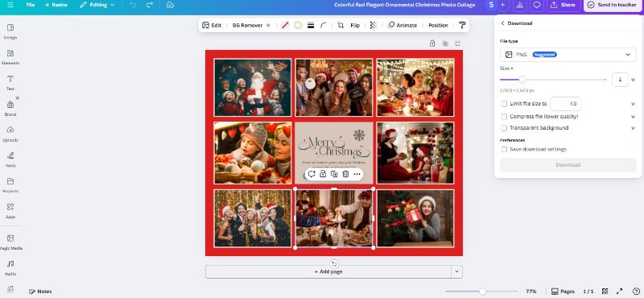Viewport: 644px width, 298px height.
Task: Open the hamburger main menu
Action: tap(10, 5)
